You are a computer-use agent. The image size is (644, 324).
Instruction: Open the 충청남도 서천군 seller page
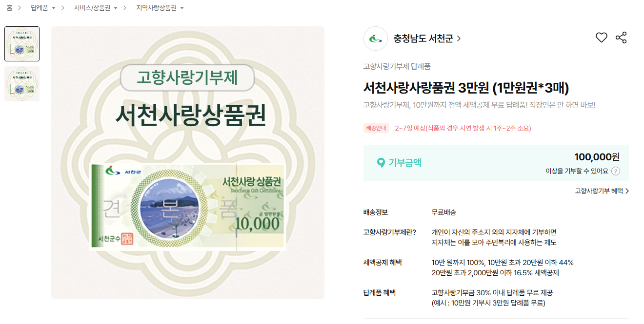pyautogui.click(x=423, y=38)
